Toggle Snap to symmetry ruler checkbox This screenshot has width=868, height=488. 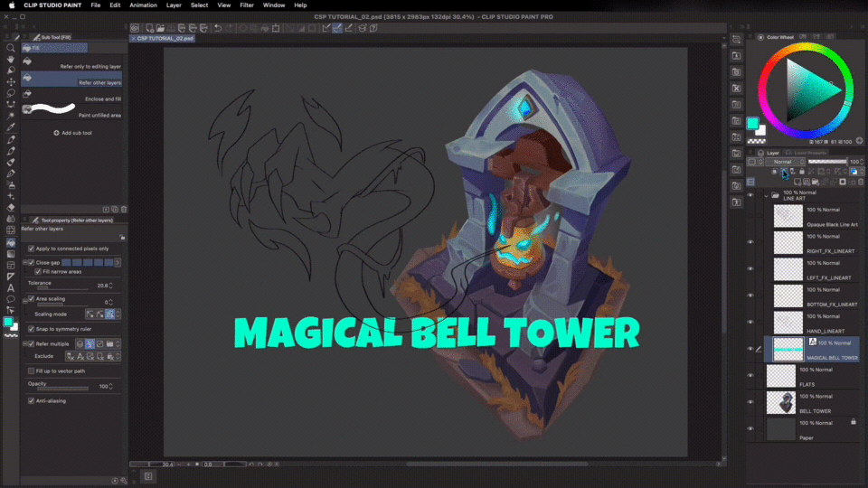point(31,329)
